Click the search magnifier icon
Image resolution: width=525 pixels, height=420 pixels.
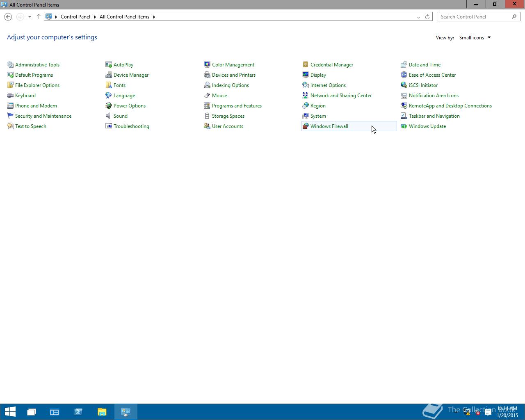[514, 17]
